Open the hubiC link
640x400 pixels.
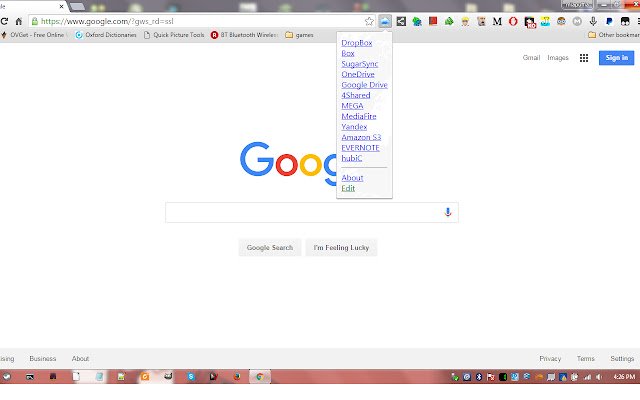[x=351, y=158]
